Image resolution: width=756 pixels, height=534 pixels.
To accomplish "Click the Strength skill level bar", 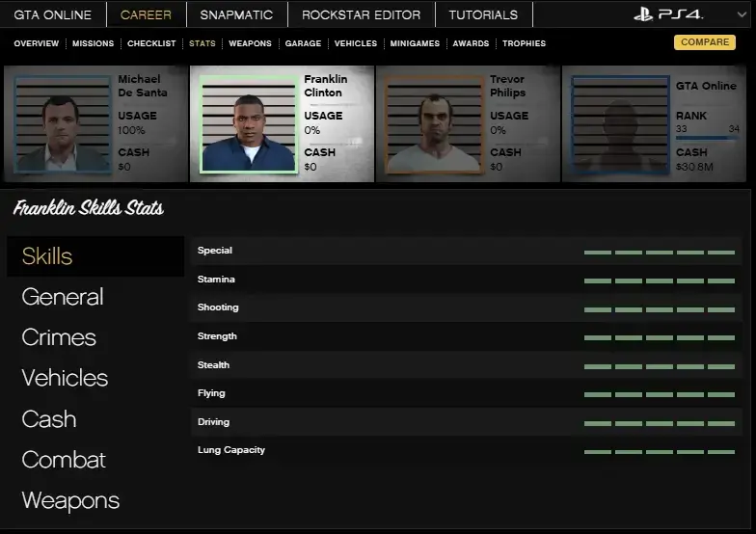I will [660, 337].
